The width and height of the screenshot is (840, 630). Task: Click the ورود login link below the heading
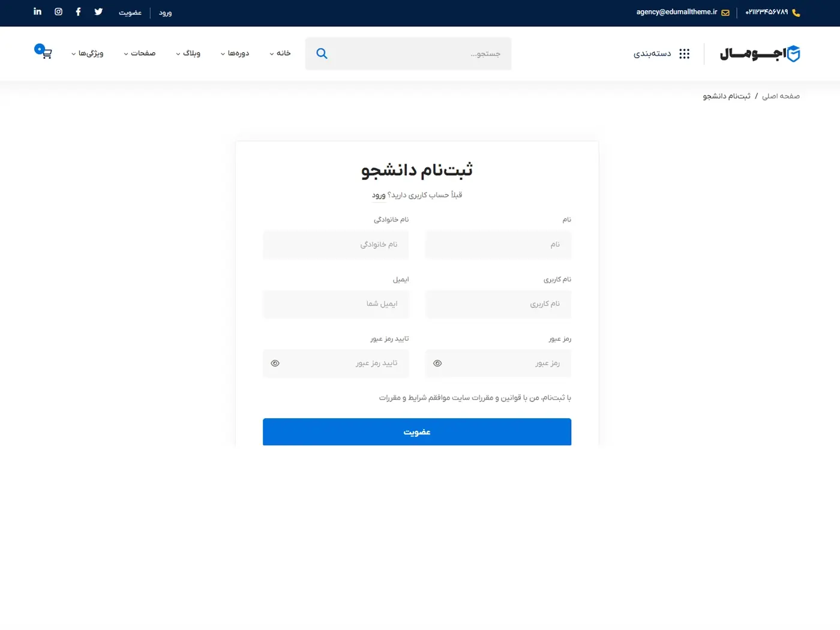[379, 195]
